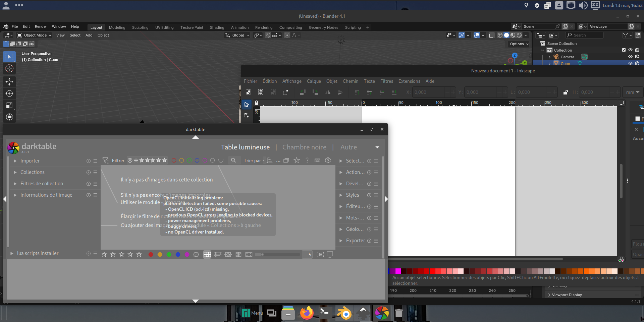Open darktable display profile monitor icon
Screen dimensions: 644x322
point(330,255)
